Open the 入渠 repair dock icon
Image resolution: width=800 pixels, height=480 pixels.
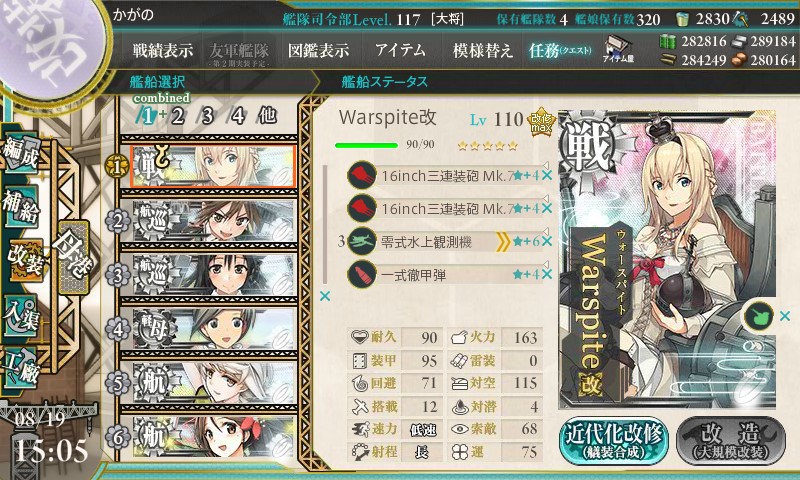[x=21, y=316]
